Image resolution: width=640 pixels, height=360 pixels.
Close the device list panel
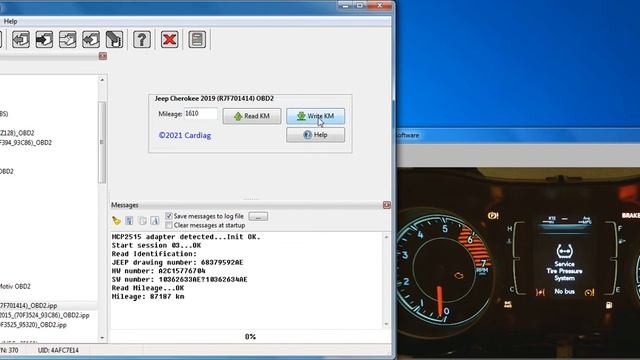(x=102, y=56)
